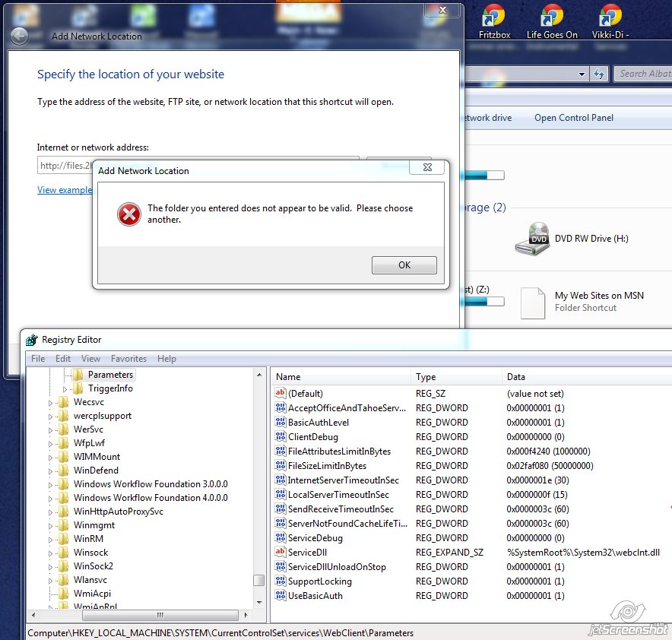Expand the WinDefend tree node
672x640 pixels.
(x=51, y=471)
